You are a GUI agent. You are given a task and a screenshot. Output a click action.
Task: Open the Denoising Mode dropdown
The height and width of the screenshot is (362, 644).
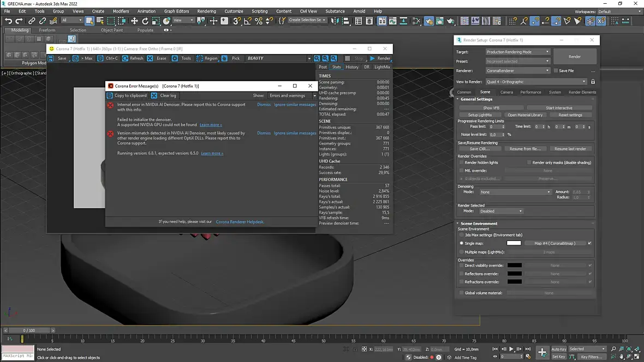(515, 192)
